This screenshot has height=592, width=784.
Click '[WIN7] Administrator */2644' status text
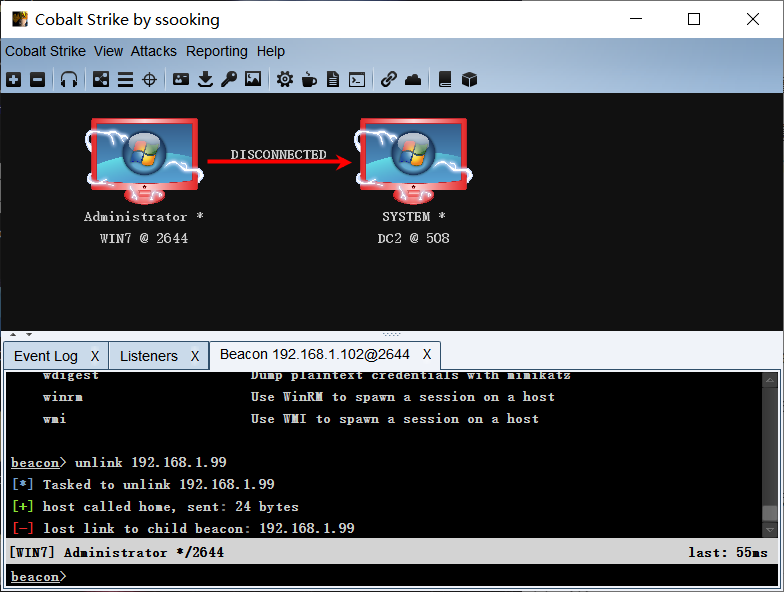tap(116, 552)
